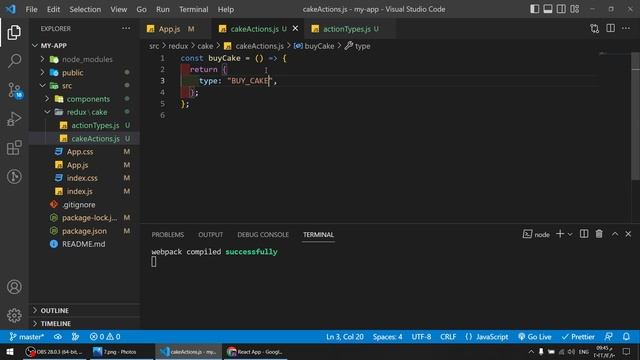Toggle the bottom panel layout icon

[548, 9]
